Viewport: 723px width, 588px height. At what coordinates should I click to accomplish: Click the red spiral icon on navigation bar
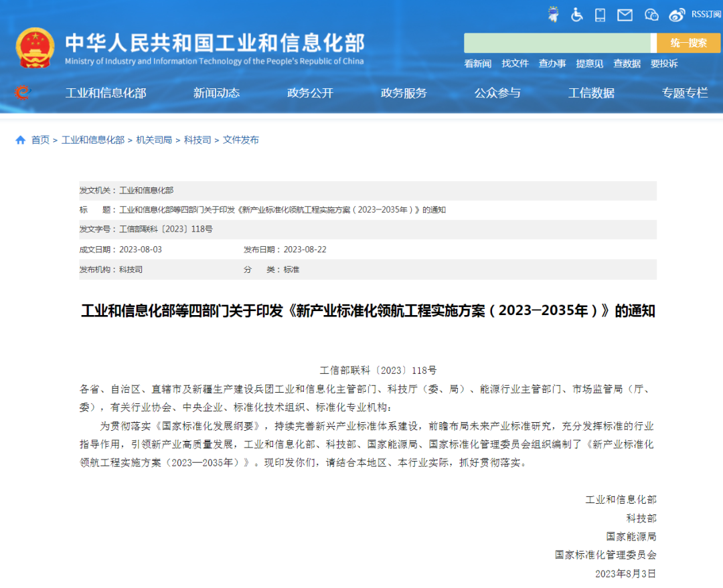(x=20, y=93)
